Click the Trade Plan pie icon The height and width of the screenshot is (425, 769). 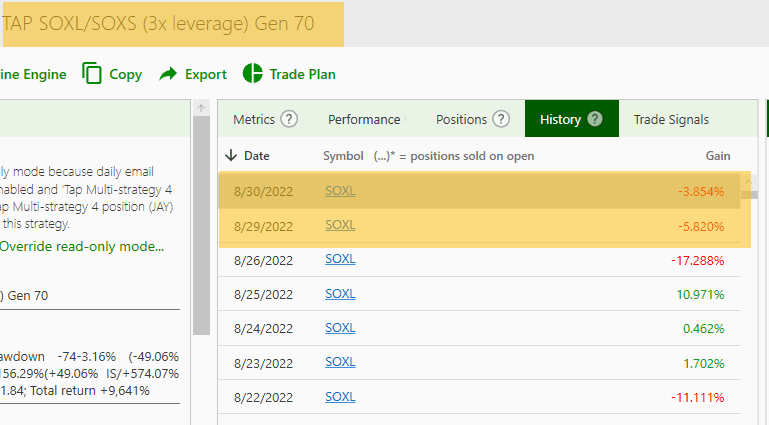tap(252, 74)
